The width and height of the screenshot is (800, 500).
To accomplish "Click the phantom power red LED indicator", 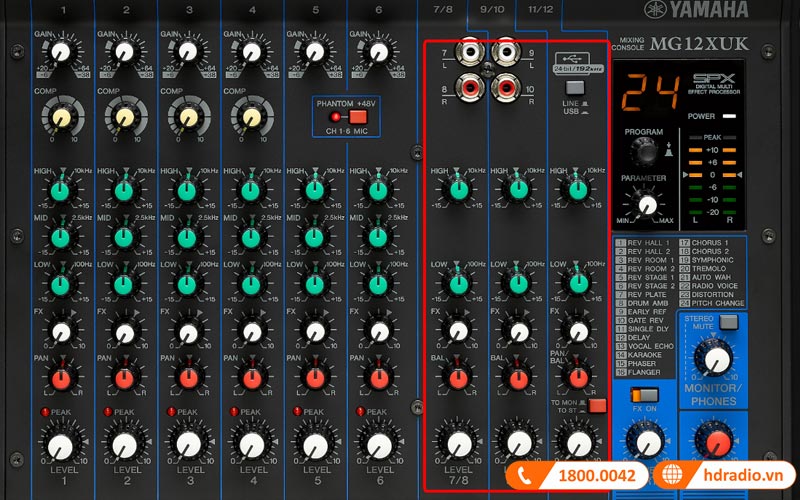I will (x=335, y=117).
